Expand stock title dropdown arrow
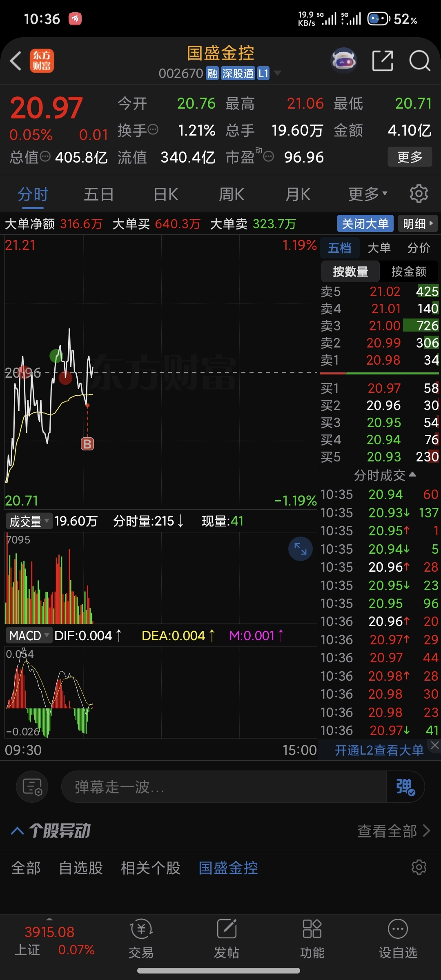The height and width of the screenshot is (980, 441). pos(278,73)
